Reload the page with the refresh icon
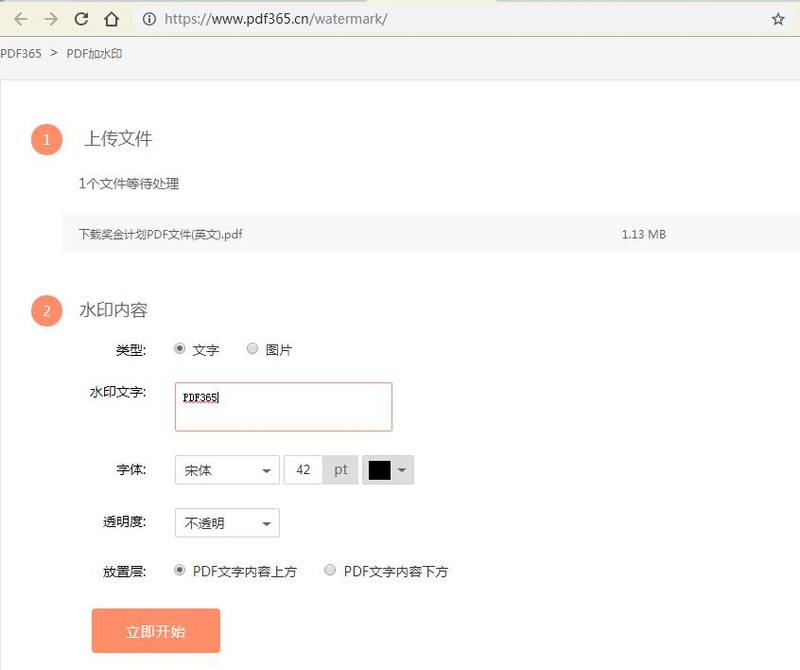 (80, 18)
